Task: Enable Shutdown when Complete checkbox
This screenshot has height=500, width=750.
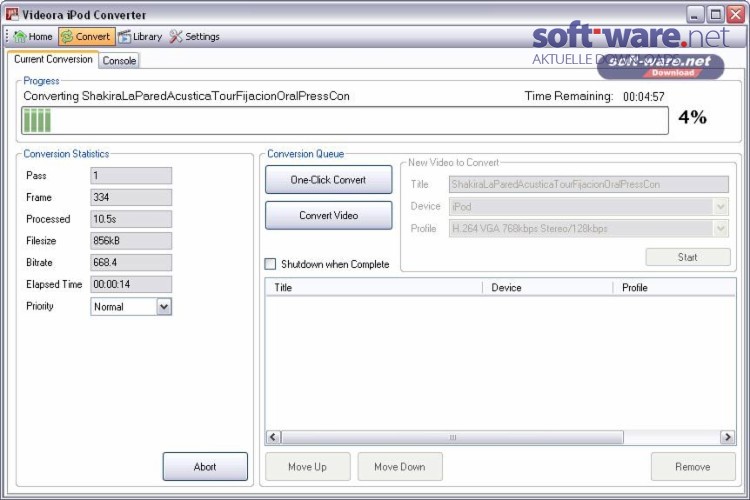Action: tap(270, 264)
